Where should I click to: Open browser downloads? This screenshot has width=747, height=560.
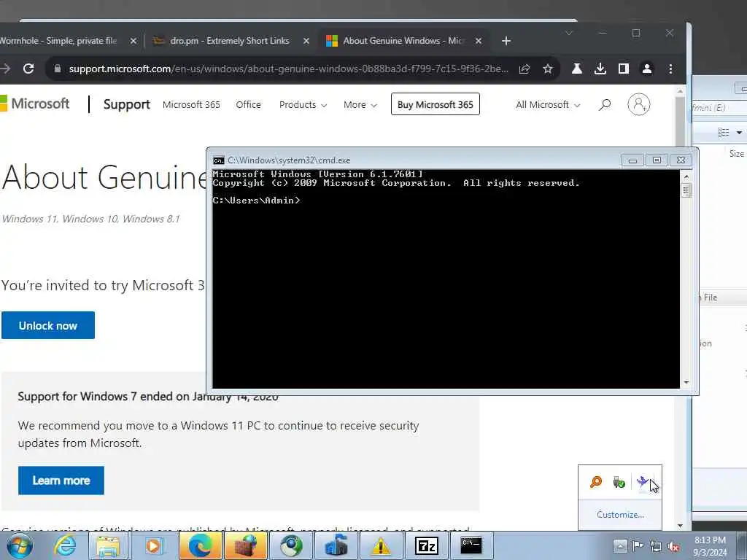click(x=600, y=69)
